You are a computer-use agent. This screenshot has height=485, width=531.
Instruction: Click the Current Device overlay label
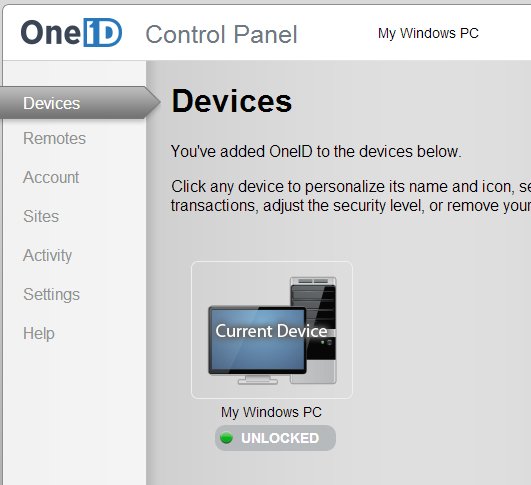(271, 331)
